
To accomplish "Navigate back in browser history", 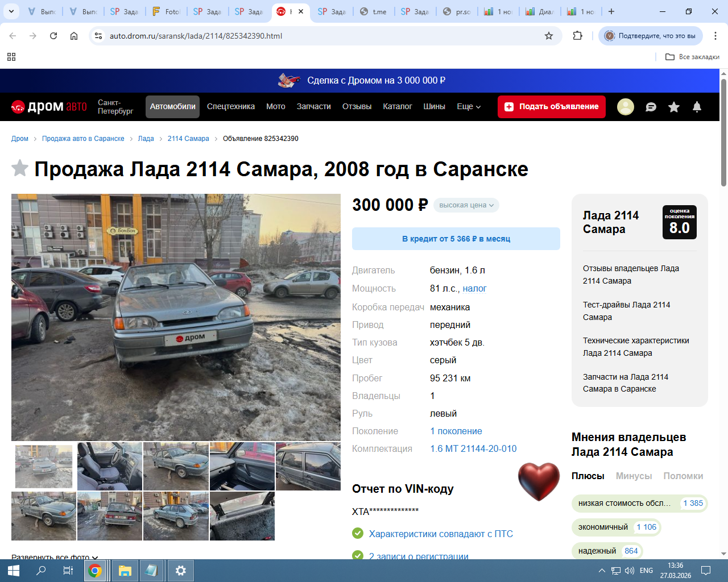I will 13,36.
